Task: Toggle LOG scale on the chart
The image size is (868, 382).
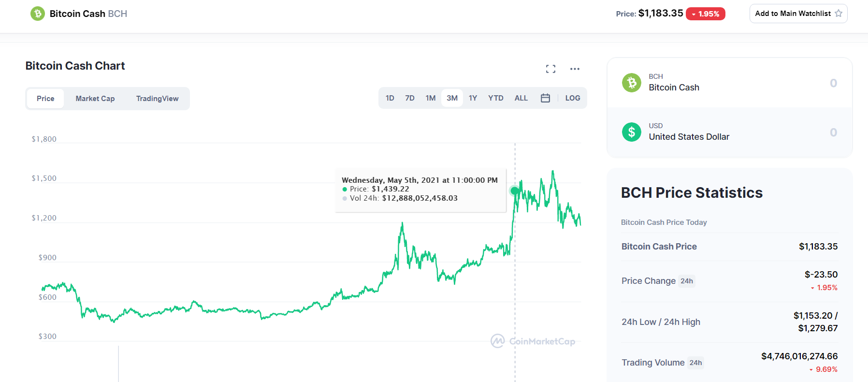Action: coord(573,98)
